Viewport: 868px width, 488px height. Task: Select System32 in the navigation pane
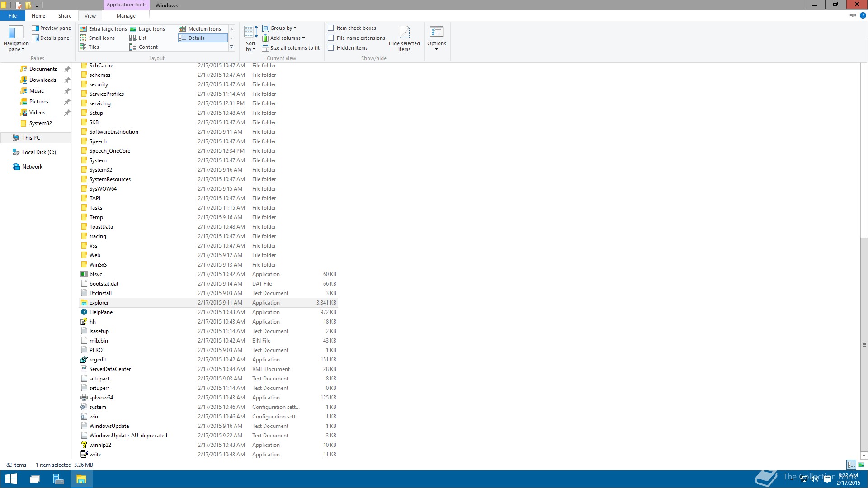click(40, 123)
